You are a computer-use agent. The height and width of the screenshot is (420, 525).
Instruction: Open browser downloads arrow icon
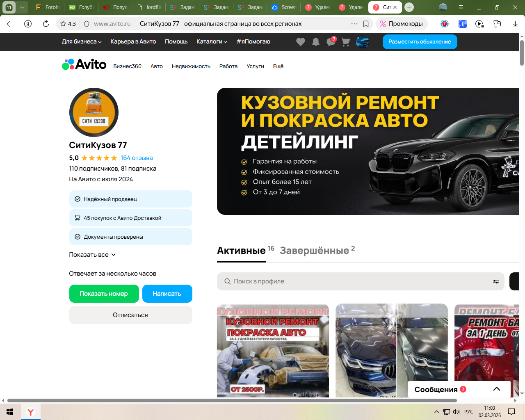(515, 24)
